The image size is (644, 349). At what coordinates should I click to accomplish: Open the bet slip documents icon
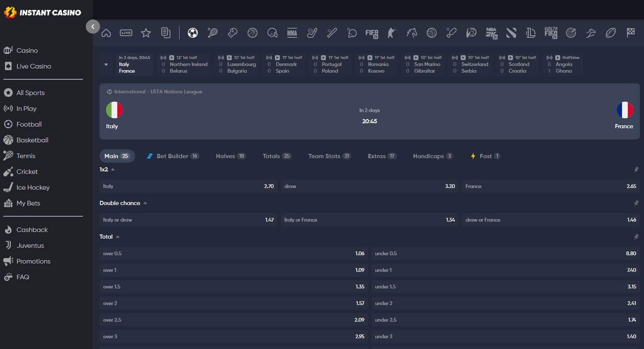pyautogui.click(x=166, y=33)
